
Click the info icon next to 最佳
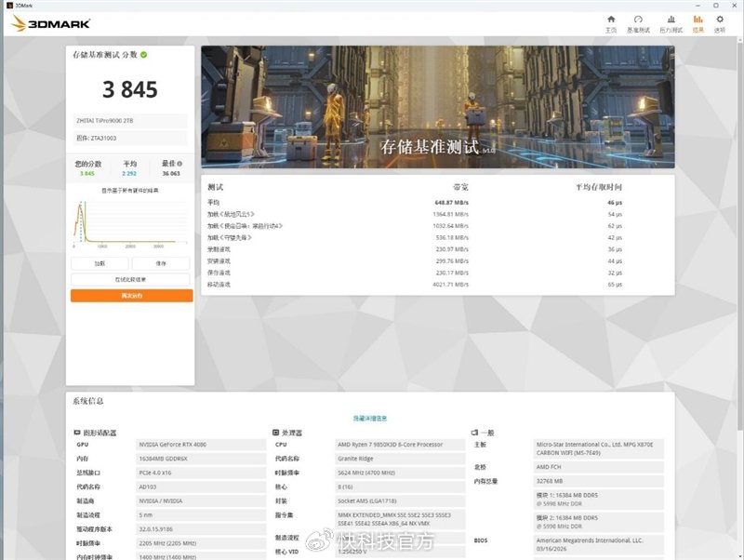coord(179,164)
